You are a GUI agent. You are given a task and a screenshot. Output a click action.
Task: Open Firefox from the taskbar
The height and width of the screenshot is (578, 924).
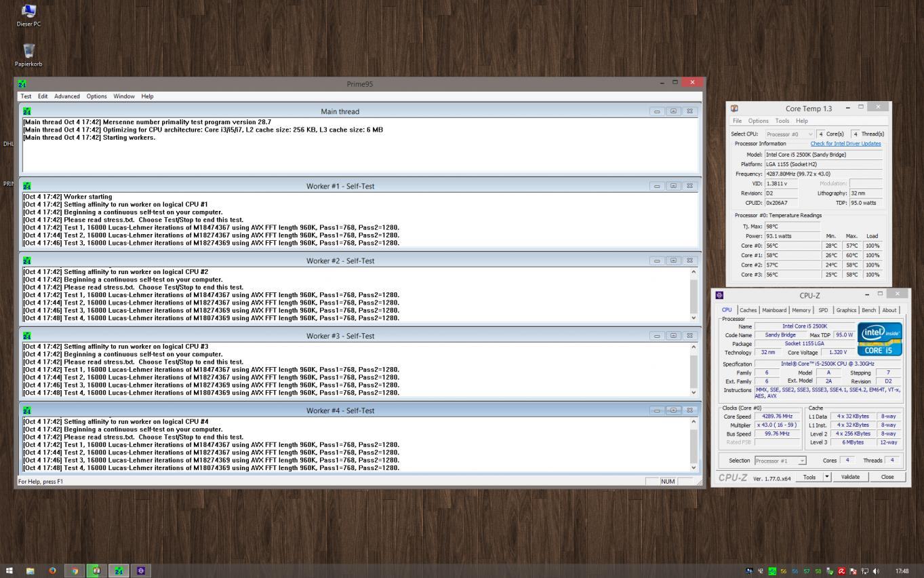click(52, 571)
